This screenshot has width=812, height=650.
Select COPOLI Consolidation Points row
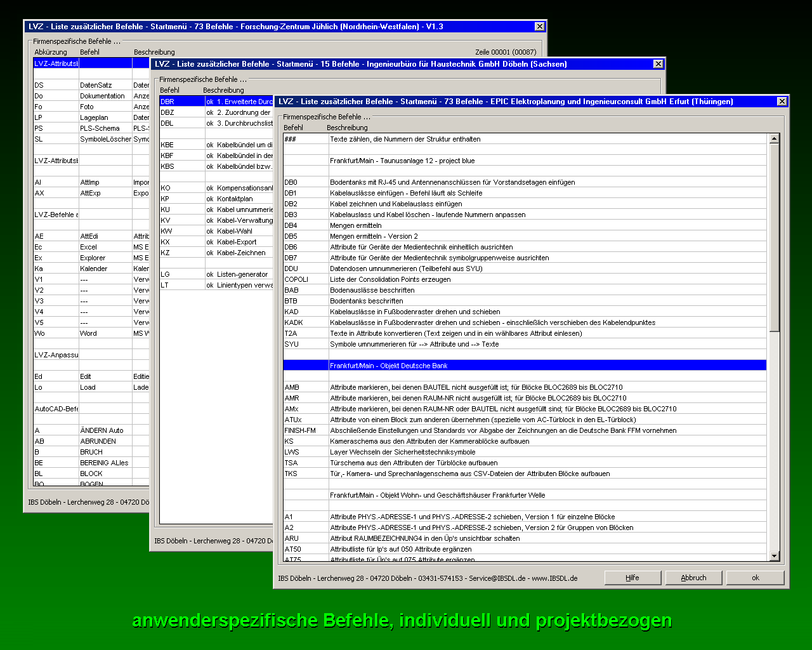(525, 279)
